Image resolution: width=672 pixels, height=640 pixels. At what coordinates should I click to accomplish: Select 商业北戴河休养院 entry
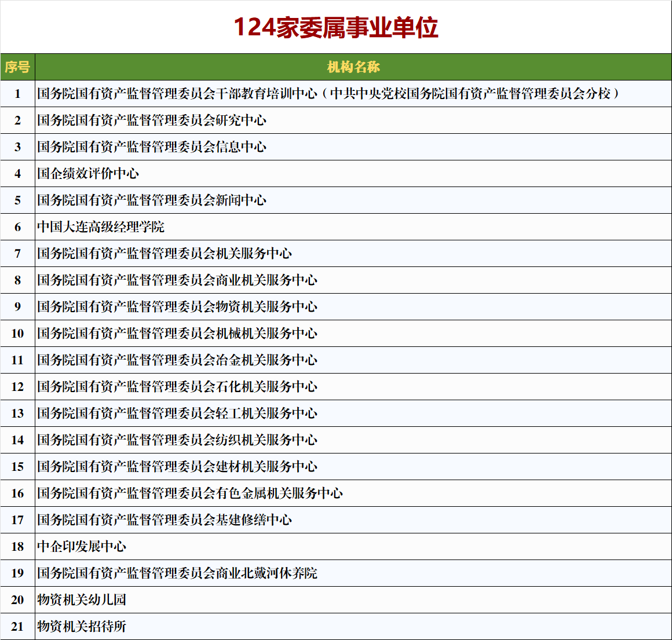click(x=178, y=573)
